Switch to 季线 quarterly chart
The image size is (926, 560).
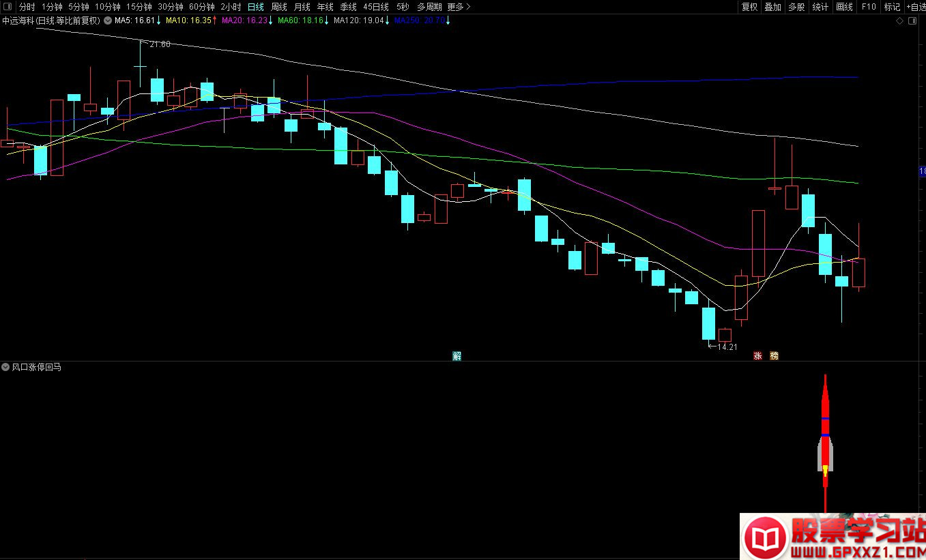pyautogui.click(x=349, y=7)
